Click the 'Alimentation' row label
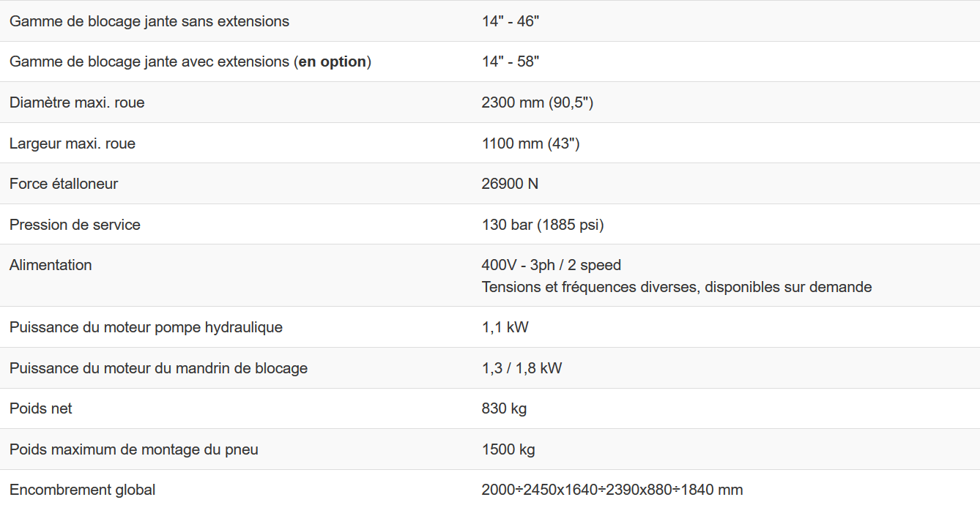 click(x=51, y=265)
